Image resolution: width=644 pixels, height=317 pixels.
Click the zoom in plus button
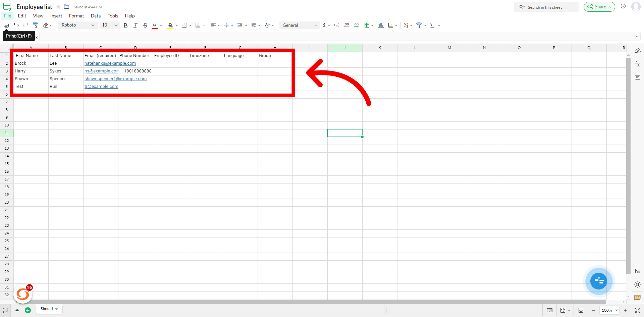point(625,310)
